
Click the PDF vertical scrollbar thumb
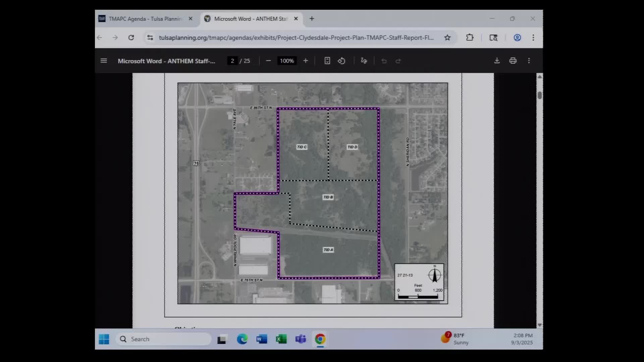point(540,95)
